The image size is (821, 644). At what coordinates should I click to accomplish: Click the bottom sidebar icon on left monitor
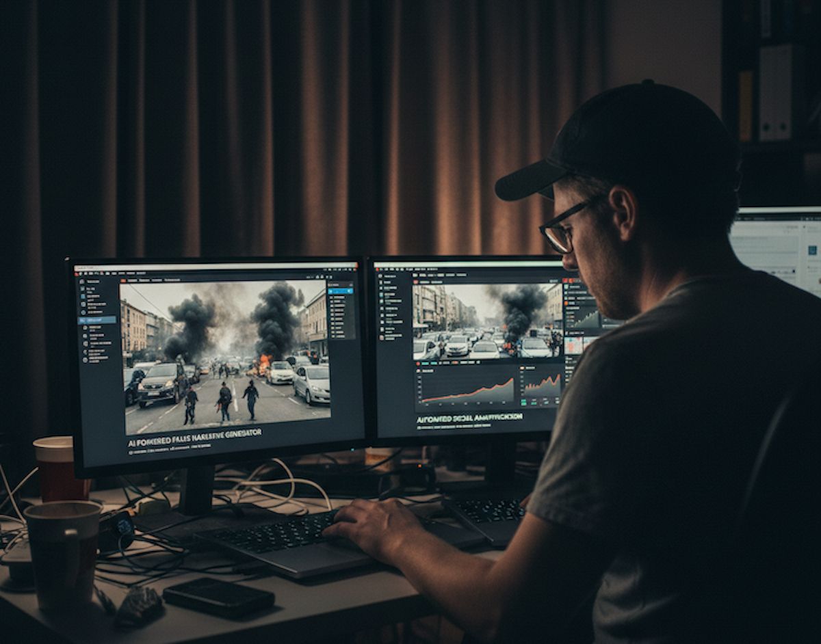(x=86, y=360)
